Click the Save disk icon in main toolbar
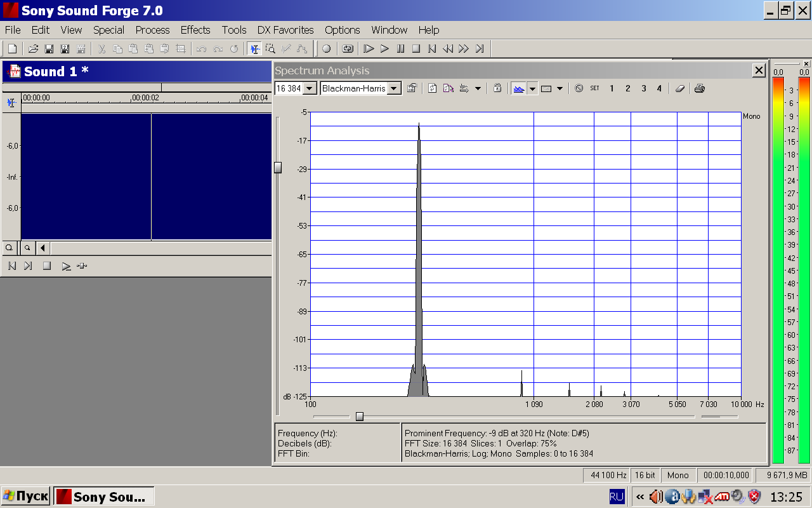Viewport: 812px width, 508px height. [49, 49]
